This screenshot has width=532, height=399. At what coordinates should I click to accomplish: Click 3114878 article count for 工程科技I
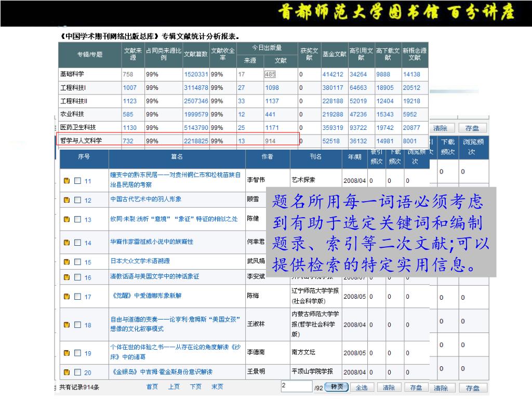point(196,87)
